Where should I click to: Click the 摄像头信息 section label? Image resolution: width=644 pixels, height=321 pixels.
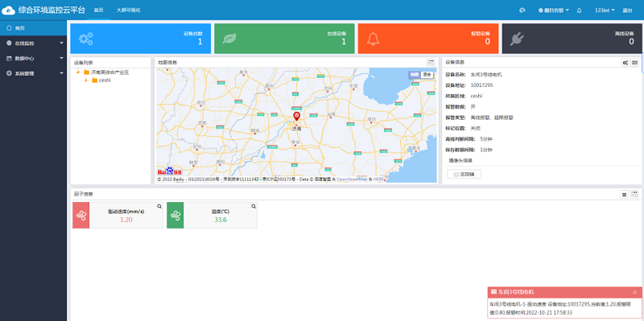[x=460, y=161]
